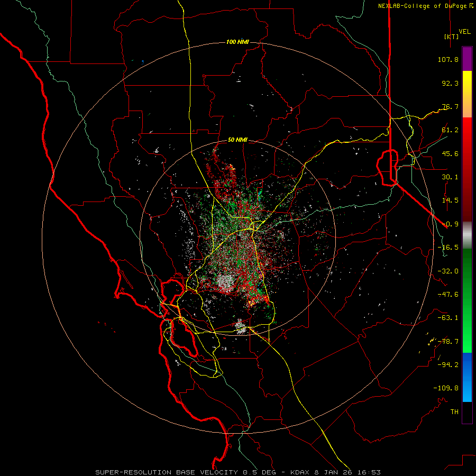This screenshot has width=476, height=476.
Task: Click the TH threshold legend label
Action: coord(454,412)
